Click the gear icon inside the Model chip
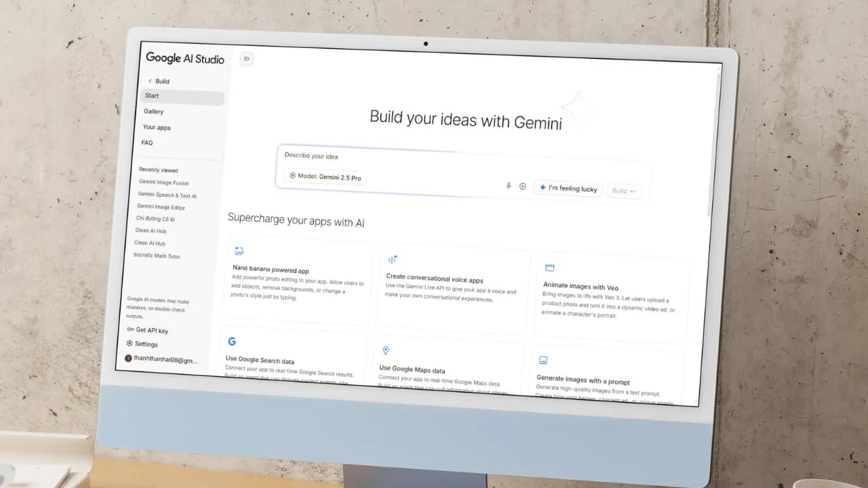868x488 pixels. tap(294, 177)
